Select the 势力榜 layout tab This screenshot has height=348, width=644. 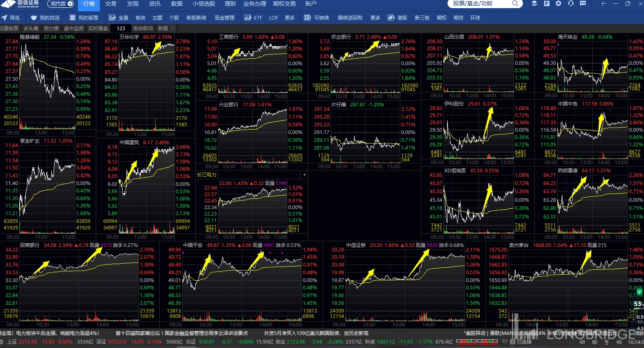pyautogui.click(x=51, y=29)
